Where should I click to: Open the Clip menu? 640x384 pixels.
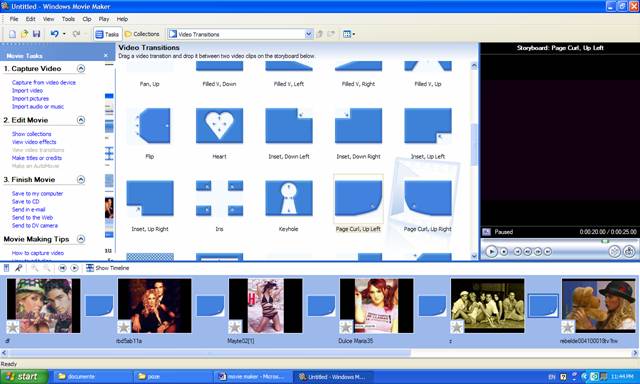click(87, 19)
